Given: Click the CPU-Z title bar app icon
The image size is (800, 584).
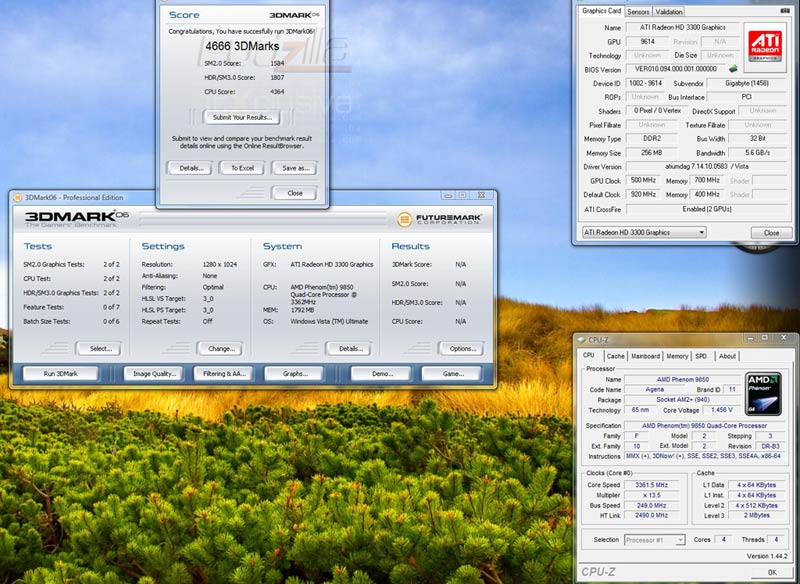Looking at the screenshot, I should [x=582, y=341].
